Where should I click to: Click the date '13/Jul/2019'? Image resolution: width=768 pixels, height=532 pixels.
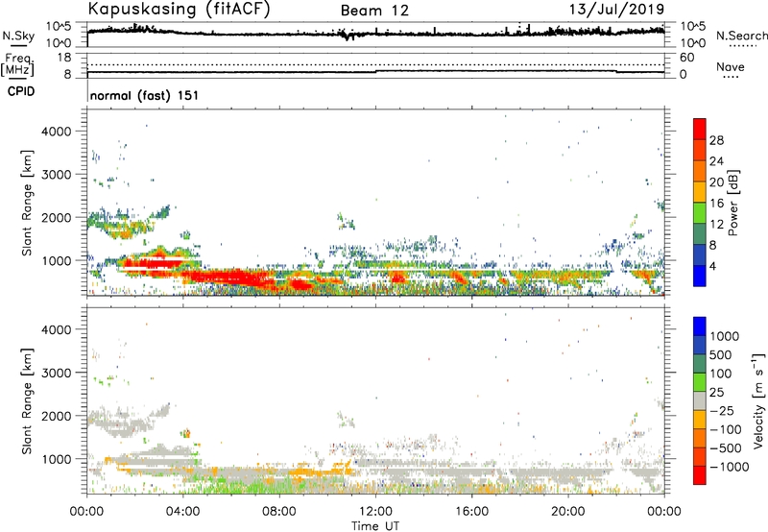click(616, 10)
